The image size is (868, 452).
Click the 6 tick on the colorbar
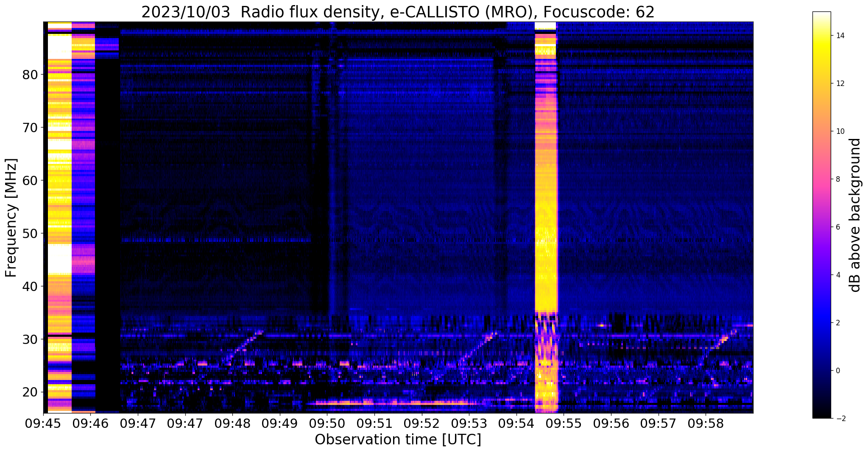click(x=838, y=227)
